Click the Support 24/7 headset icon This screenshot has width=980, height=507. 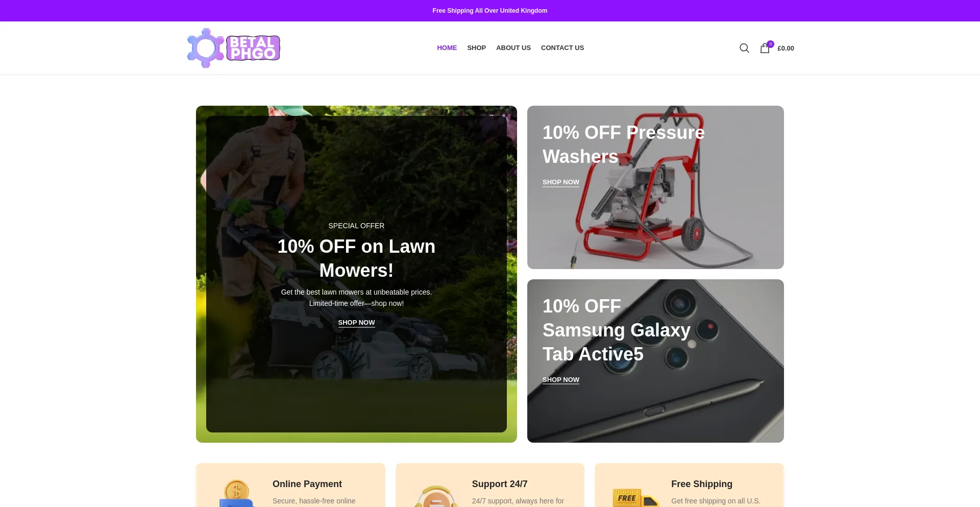pos(436,496)
